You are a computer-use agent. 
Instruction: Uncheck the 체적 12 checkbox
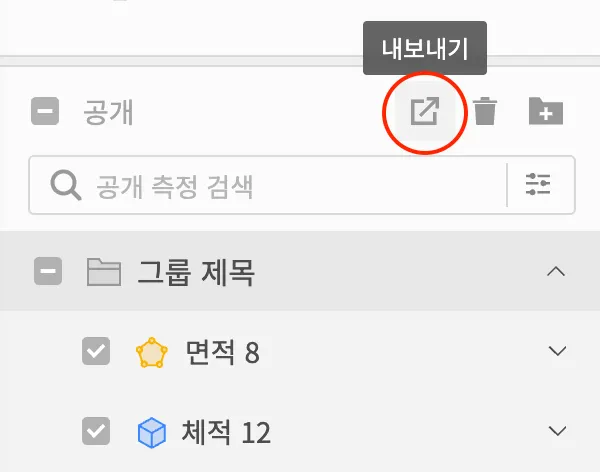click(96, 431)
